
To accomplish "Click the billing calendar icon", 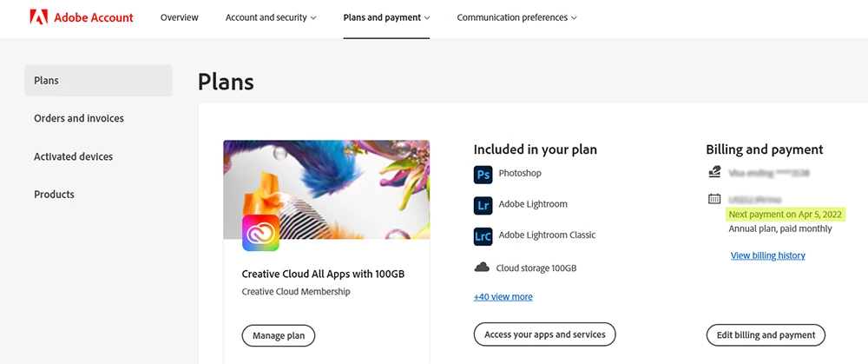I will click(x=714, y=198).
